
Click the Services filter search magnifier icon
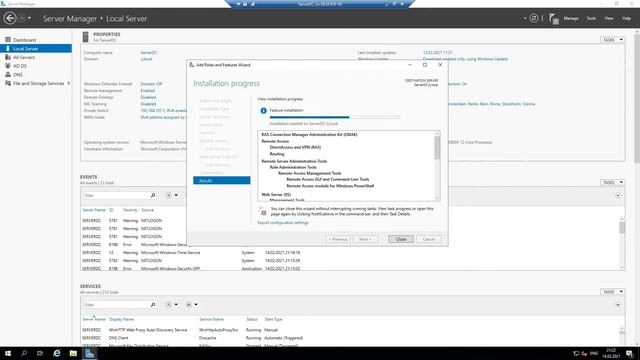[153, 305]
